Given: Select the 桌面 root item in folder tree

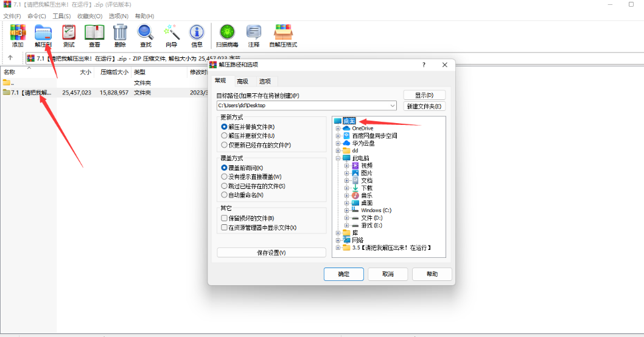Looking at the screenshot, I should [349, 121].
